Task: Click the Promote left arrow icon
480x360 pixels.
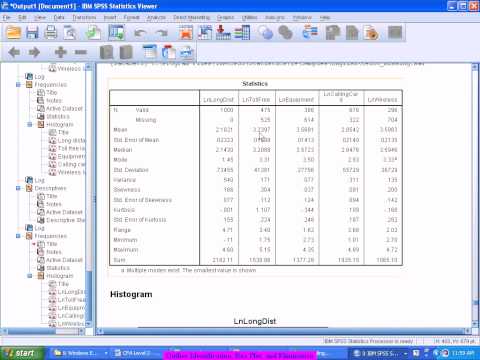Action: pyautogui.click(x=14, y=52)
